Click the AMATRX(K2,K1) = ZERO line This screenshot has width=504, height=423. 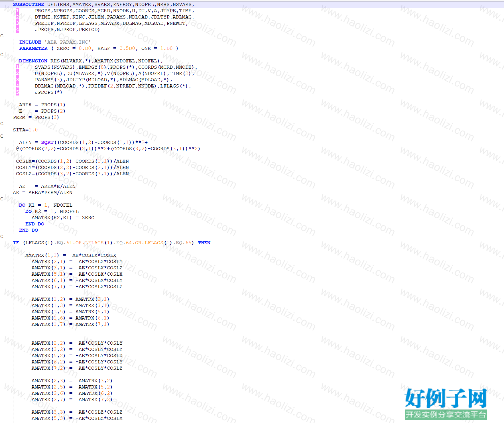63,218
